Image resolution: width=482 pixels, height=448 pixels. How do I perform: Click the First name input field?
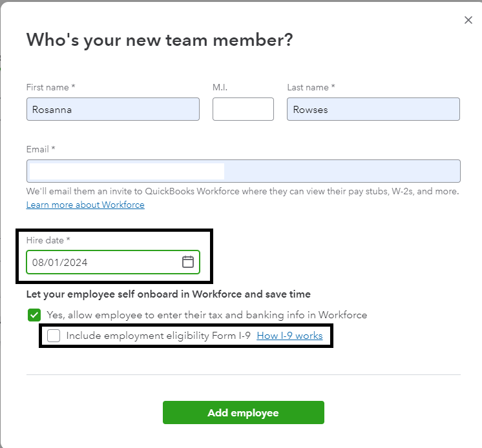click(x=113, y=109)
